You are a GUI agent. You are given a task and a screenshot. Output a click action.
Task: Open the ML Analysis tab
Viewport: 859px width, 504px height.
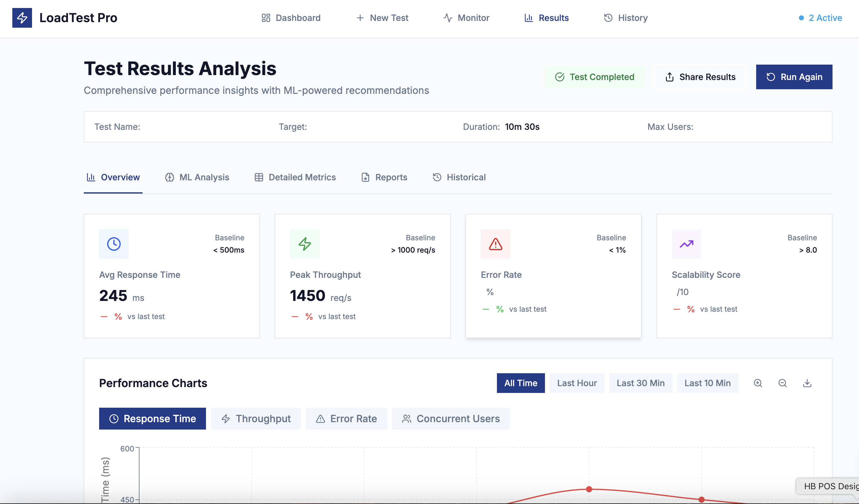point(197,177)
